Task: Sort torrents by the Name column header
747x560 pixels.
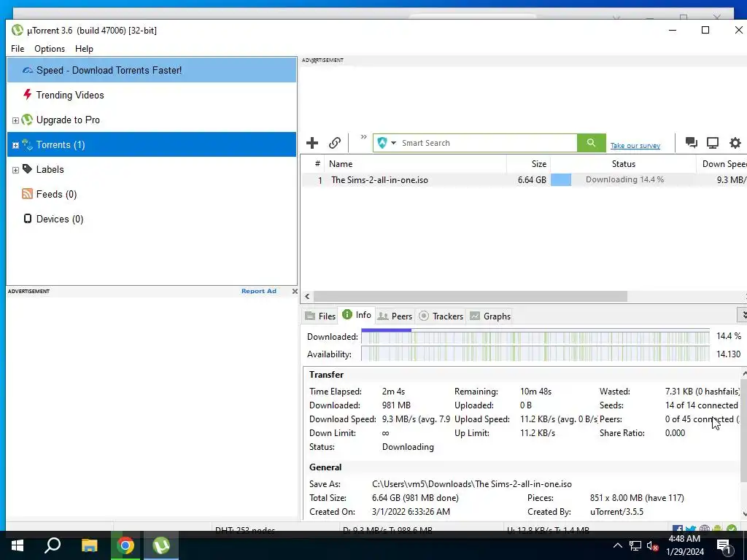Action: point(415,164)
